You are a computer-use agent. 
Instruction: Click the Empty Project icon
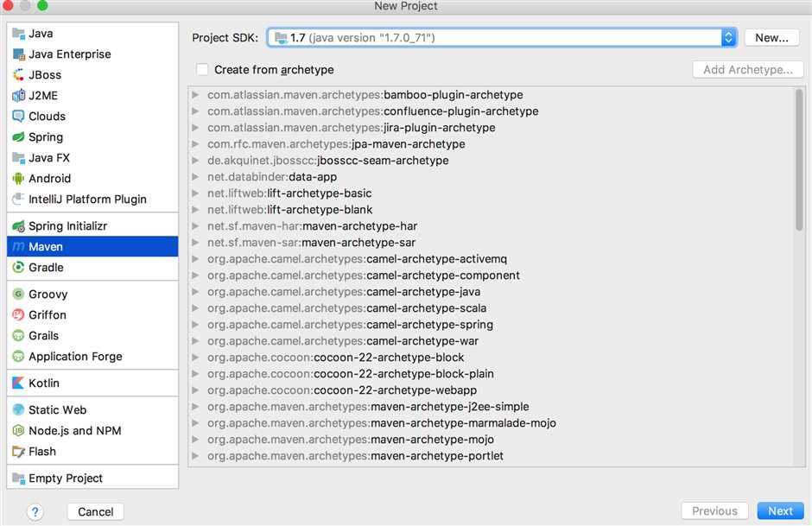point(18,478)
